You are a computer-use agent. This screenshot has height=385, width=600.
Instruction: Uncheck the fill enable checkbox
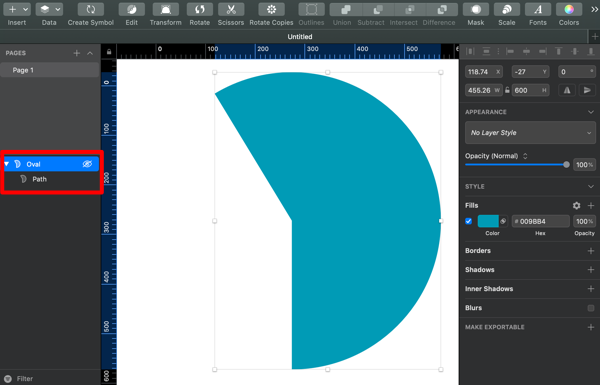click(x=468, y=221)
